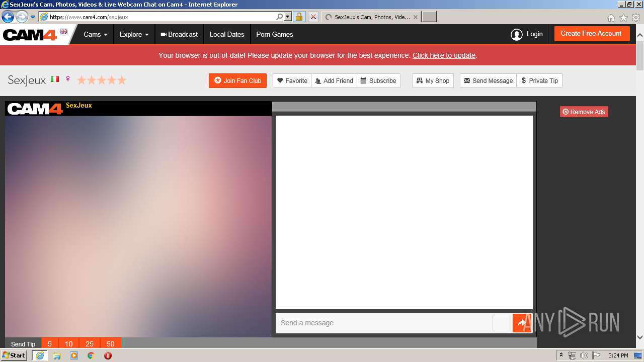644x362 pixels.
Task: Open browser Tools gear icon
Action: pos(636,18)
